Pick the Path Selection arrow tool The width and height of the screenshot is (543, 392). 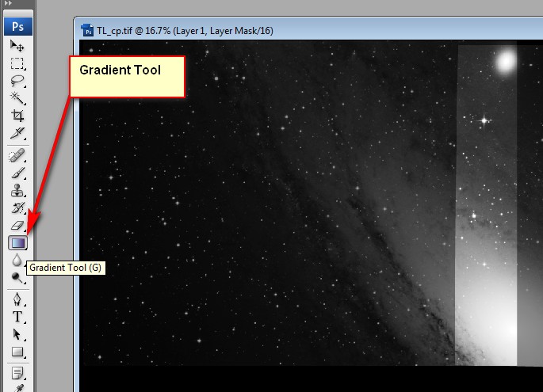pos(17,334)
